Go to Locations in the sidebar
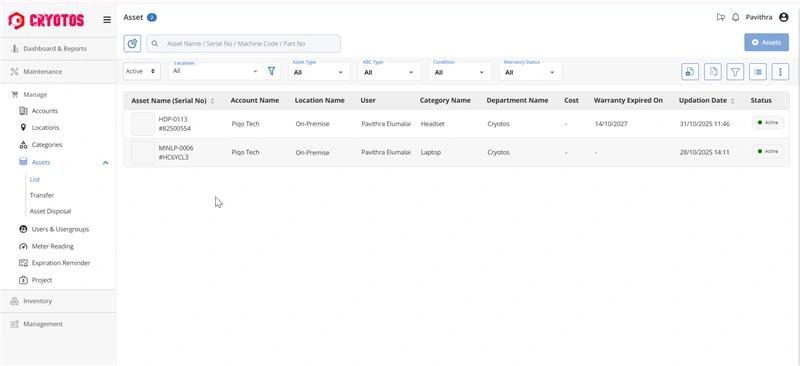Image resolution: width=800 pixels, height=366 pixels. coord(45,128)
